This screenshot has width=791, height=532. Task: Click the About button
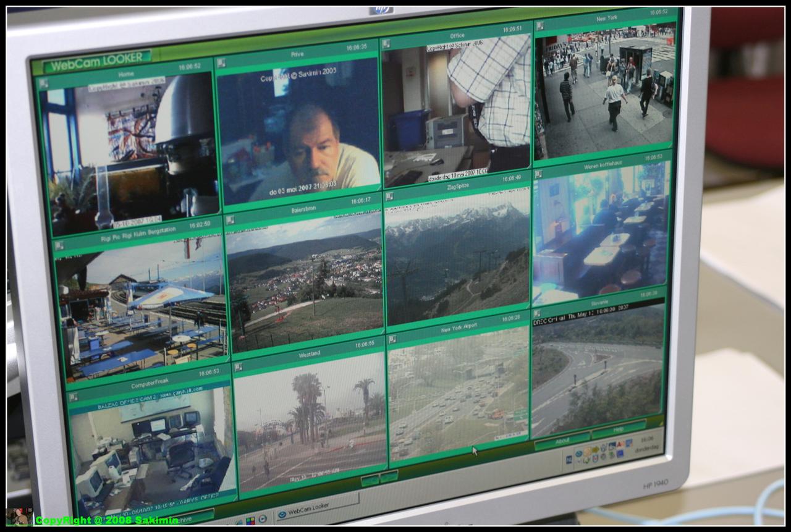coord(562,441)
